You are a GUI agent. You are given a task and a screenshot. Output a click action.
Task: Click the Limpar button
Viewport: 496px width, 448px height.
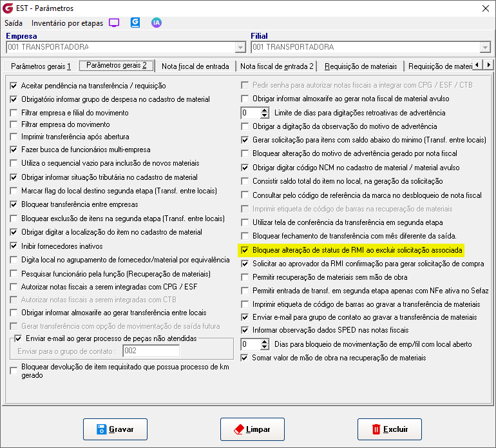[x=252, y=429]
